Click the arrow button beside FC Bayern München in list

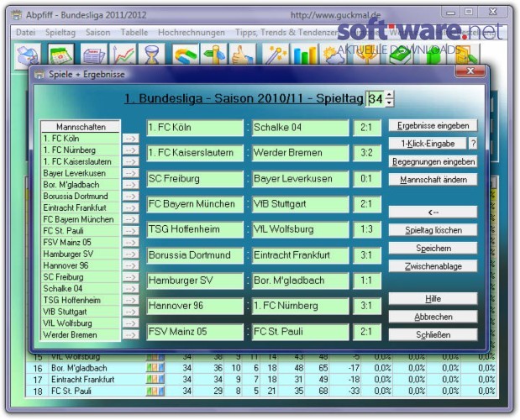[x=131, y=219]
